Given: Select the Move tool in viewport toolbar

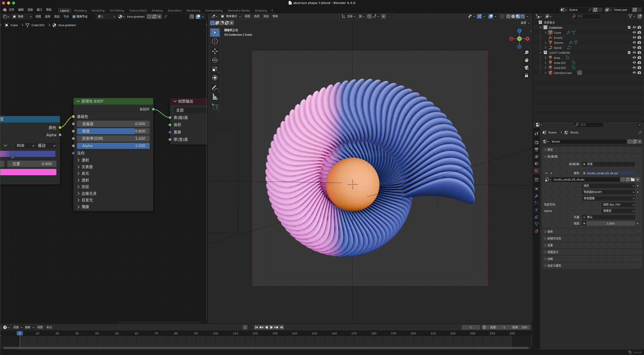Looking at the screenshot, I should click(x=215, y=51).
